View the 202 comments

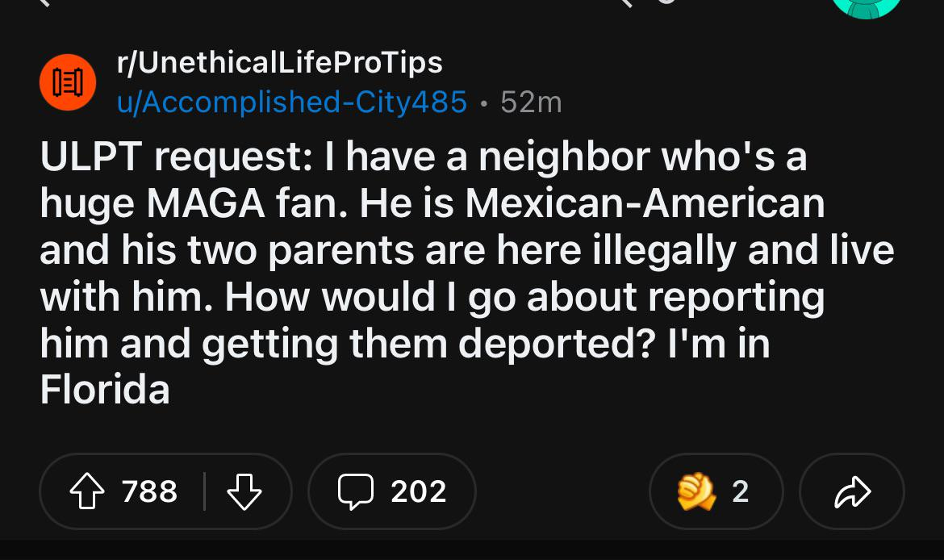point(418,491)
